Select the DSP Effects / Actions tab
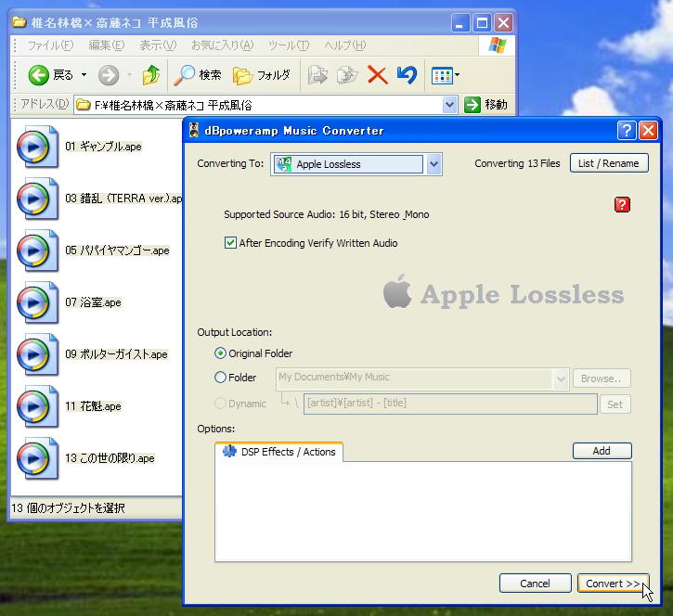The image size is (673, 616). 279,452
